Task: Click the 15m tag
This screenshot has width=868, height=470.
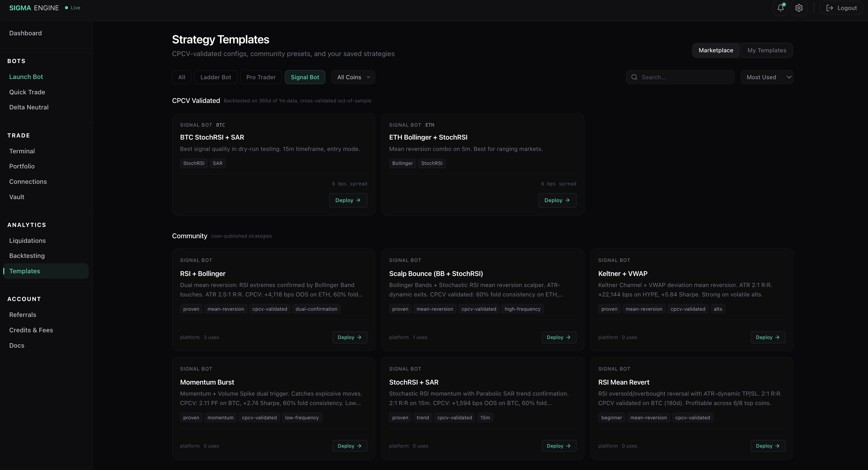Action: (485, 417)
